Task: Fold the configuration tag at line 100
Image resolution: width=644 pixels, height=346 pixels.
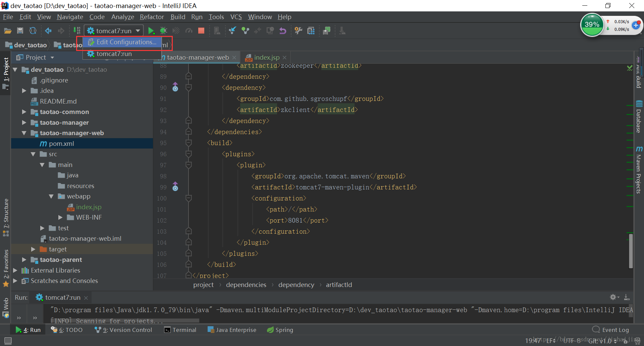Action: click(189, 198)
